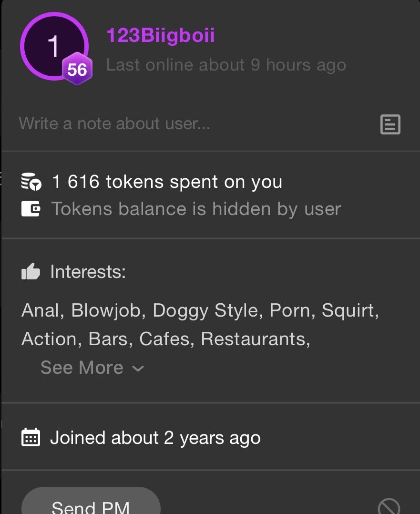Image resolution: width=420 pixels, height=514 pixels.
Task: Click the "Write a note about user" field
Action: [114, 124]
